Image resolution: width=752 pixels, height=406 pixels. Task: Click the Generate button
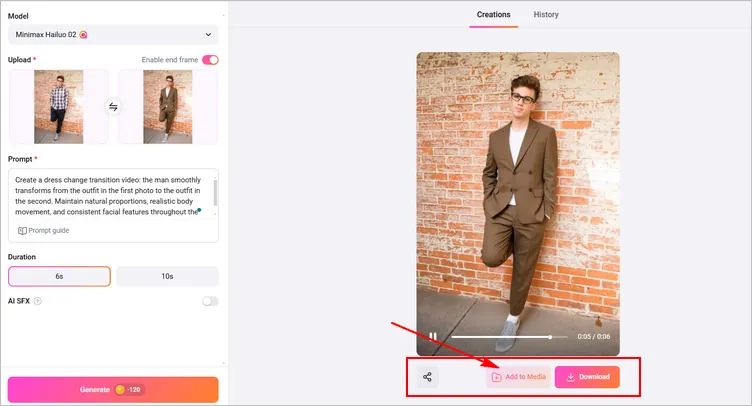113,389
